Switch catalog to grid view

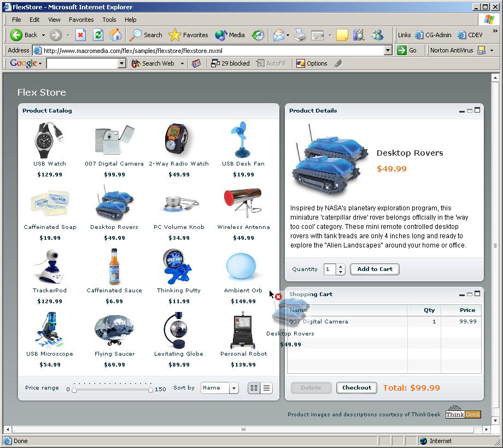[x=254, y=388]
